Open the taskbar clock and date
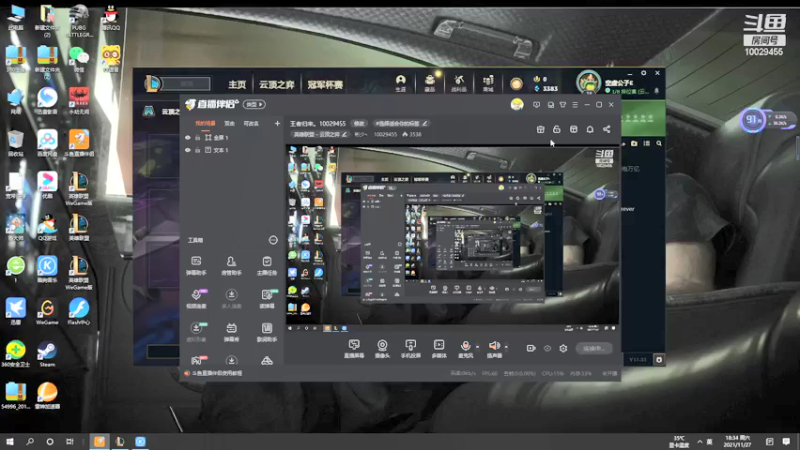This screenshot has width=800, height=450. pyautogui.click(x=737, y=441)
